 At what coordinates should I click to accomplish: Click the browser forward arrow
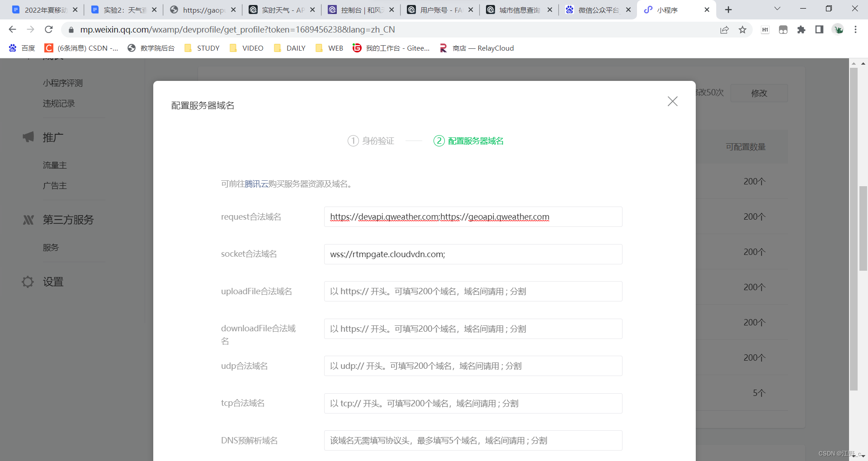pyautogui.click(x=30, y=29)
